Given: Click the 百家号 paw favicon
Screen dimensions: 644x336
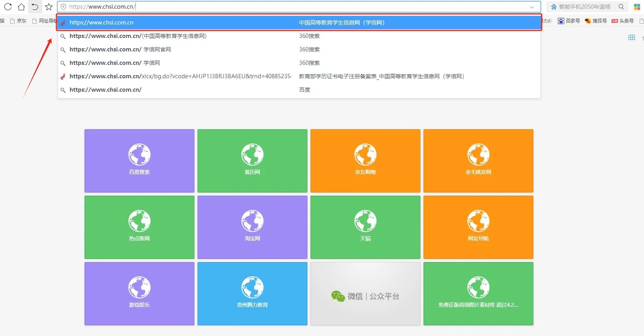Looking at the screenshot, I should point(561,21).
